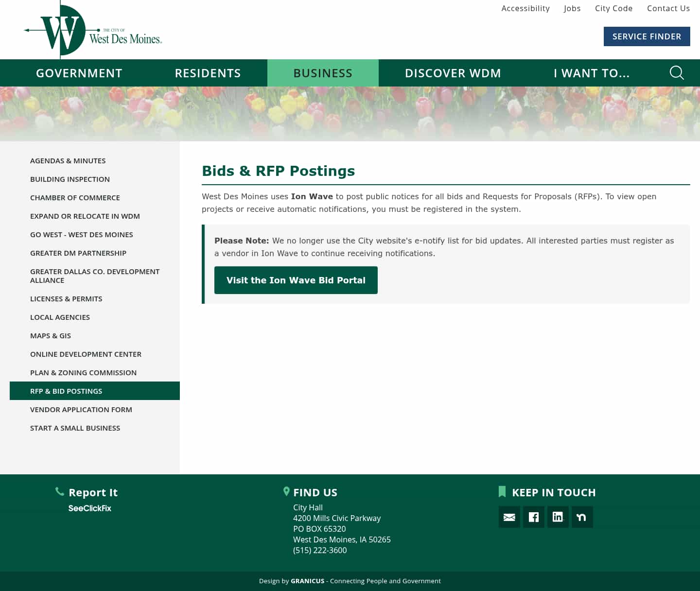Select the BUSINESS tab

[323, 73]
